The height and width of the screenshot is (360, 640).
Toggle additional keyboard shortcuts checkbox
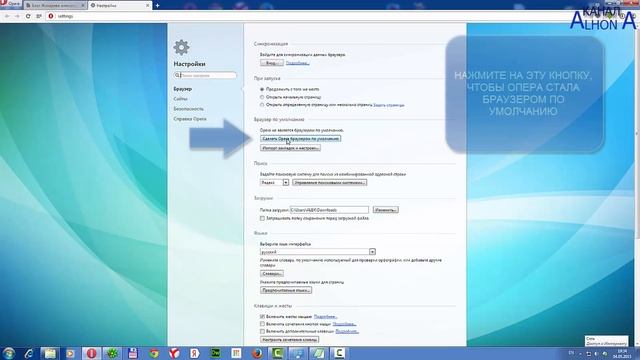[262, 331]
